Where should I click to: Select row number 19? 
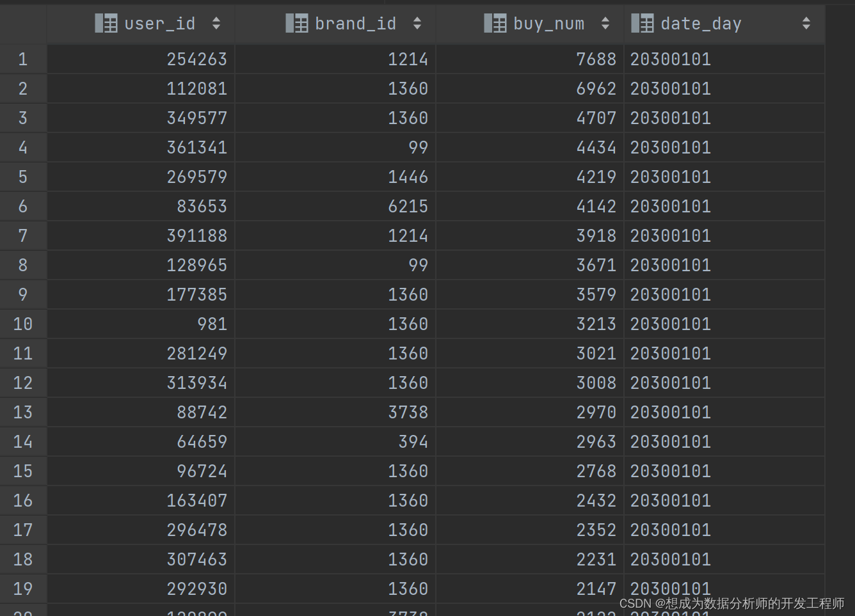(x=23, y=589)
